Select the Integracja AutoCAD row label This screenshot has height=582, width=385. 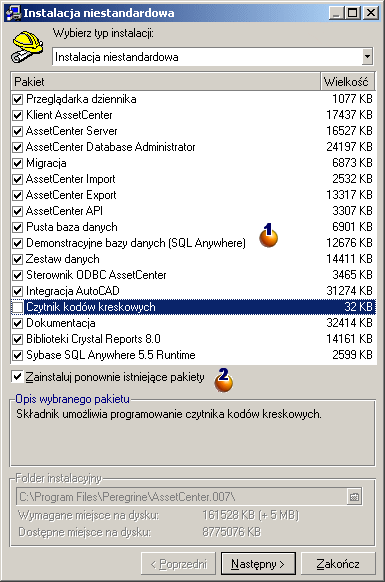tap(73, 291)
